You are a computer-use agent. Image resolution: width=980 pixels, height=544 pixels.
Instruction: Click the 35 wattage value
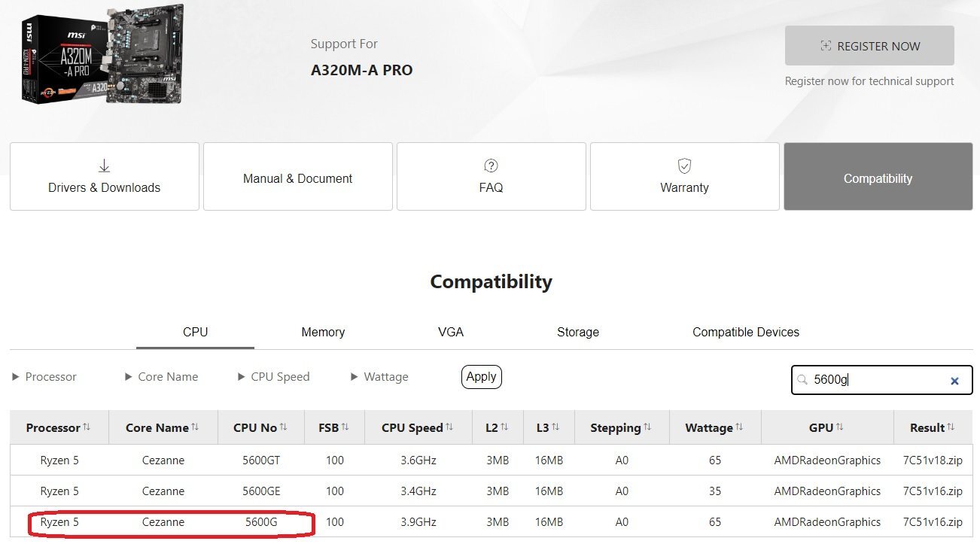click(715, 491)
